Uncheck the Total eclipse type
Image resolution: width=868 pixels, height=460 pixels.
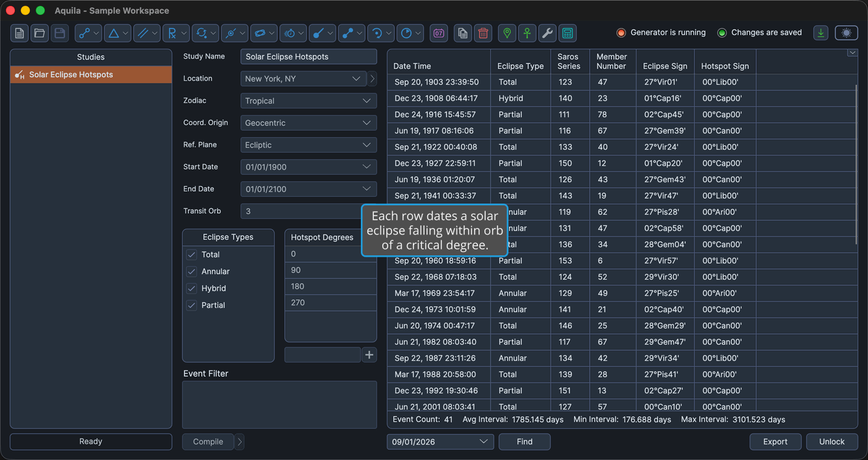point(192,255)
